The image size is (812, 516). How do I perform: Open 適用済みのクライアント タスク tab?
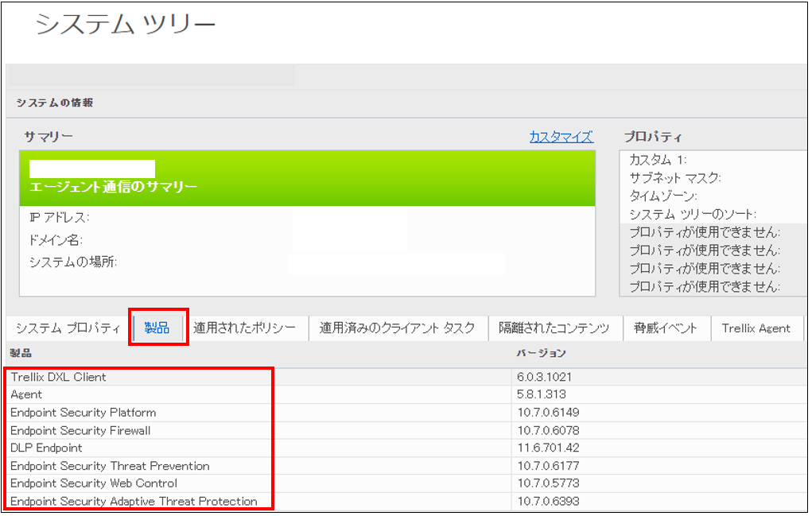(x=397, y=328)
